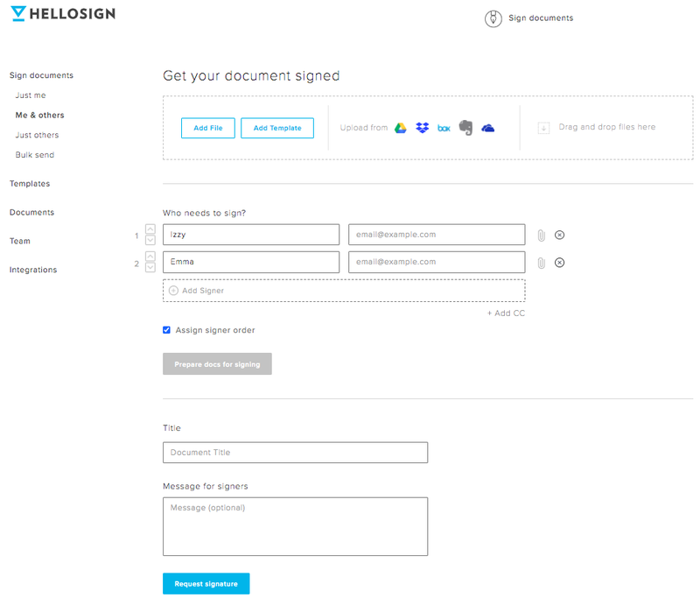Upload from OneDrive cloud icon
The height and width of the screenshot is (598, 700).
click(x=488, y=128)
